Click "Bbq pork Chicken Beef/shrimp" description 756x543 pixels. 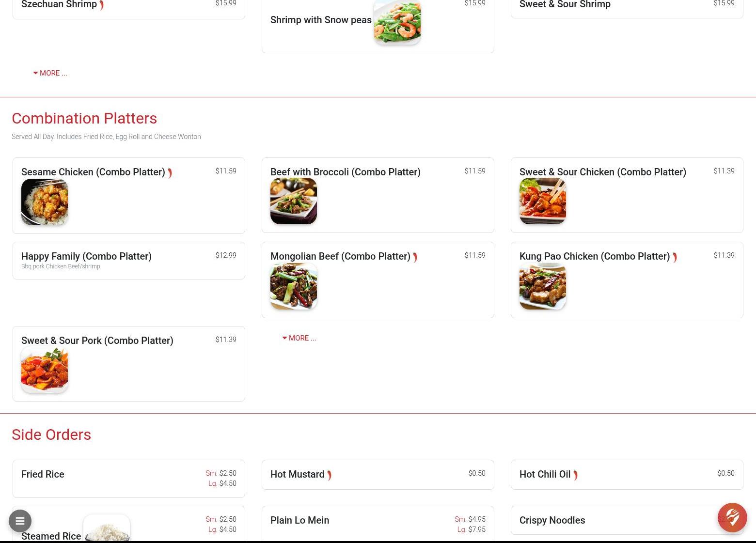[61, 266]
